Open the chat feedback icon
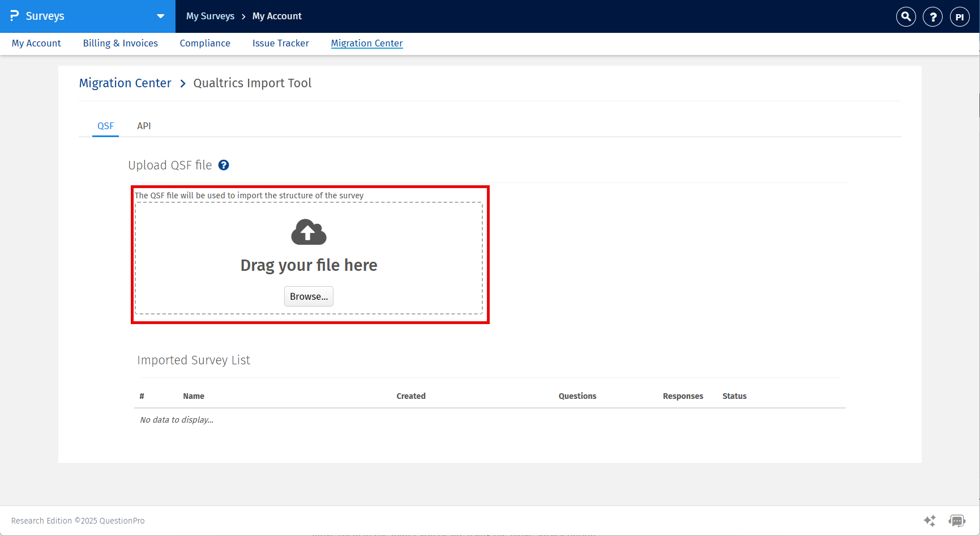 [957, 520]
